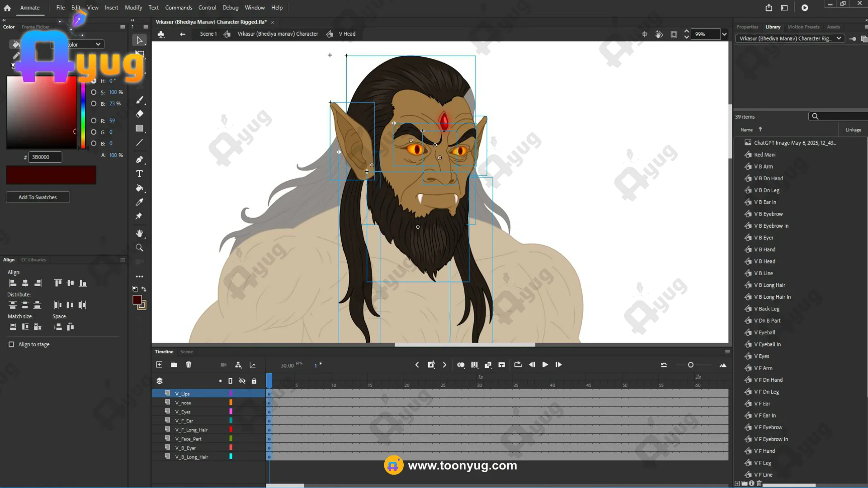
Task: Open the Modify menu
Action: 133,8
